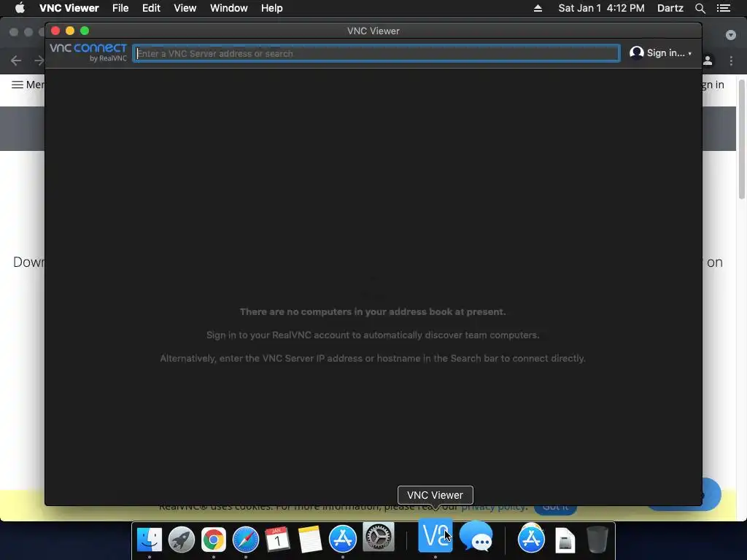The height and width of the screenshot is (560, 747).
Task: Click the 'Sign in to your RealVNC account' line
Action: coord(373,335)
